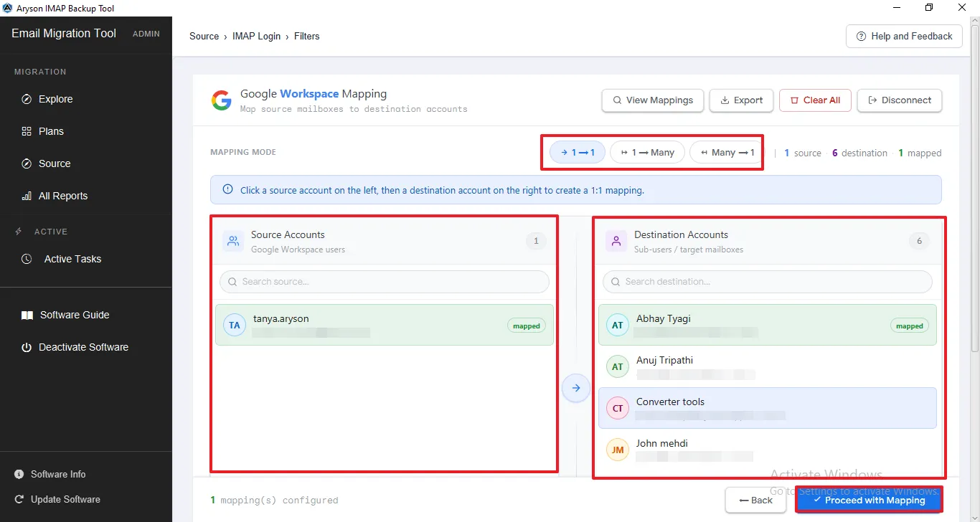
Task: Click the round arrow mapping button
Action: 575,388
